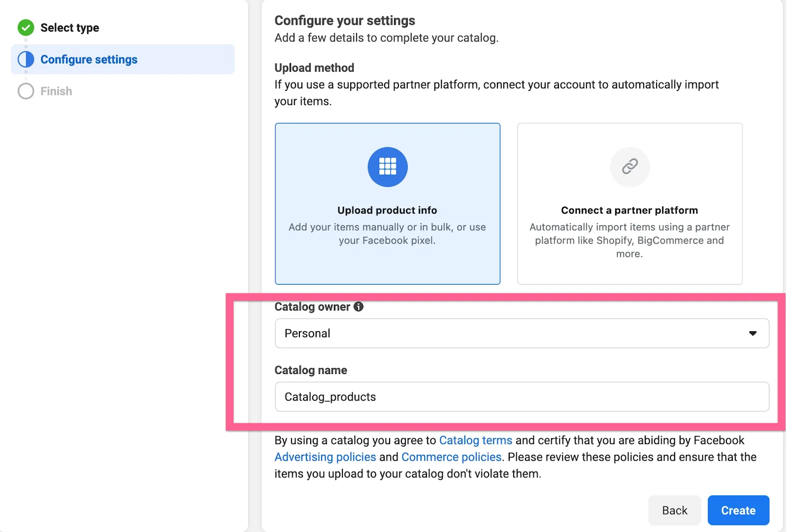The width and height of the screenshot is (788, 532).
Task: Click the Back button
Action: (x=674, y=510)
